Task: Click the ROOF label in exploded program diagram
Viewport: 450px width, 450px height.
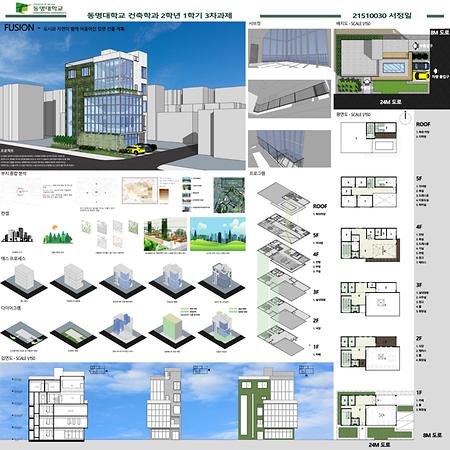Action: tap(320, 206)
